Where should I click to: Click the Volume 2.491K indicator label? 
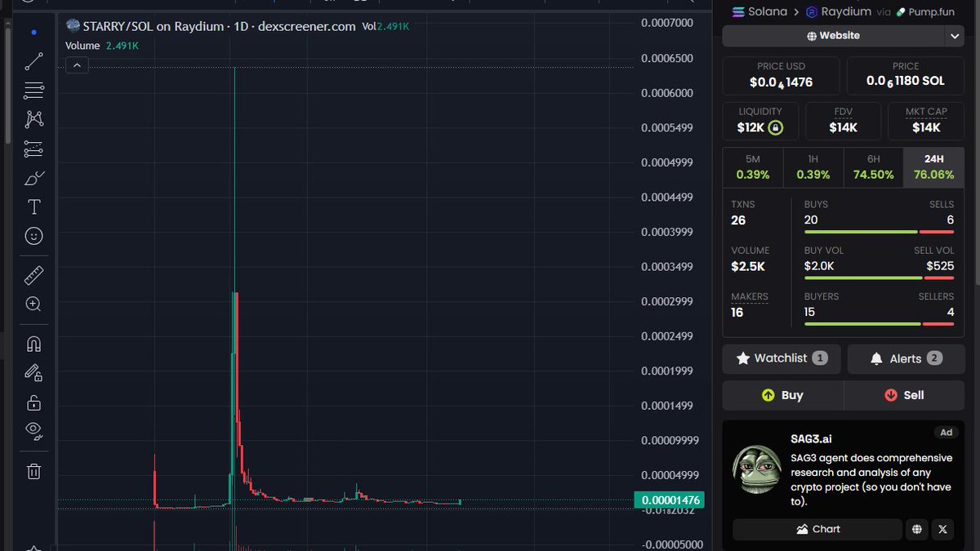click(x=102, y=46)
